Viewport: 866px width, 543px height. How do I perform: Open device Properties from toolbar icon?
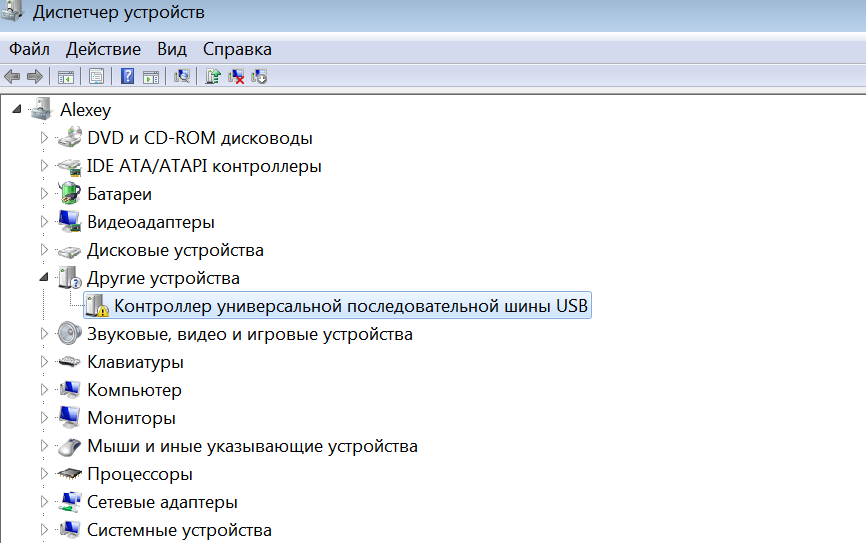[x=96, y=76]
